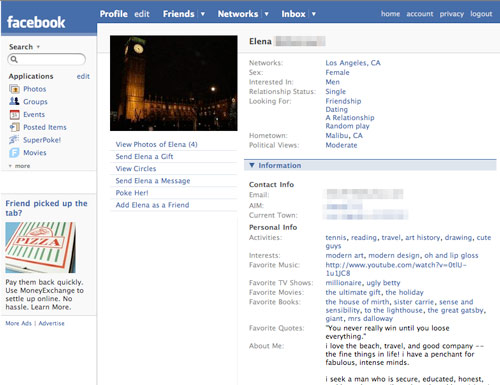Click Add Elena as a Friend

tap(152, 205)
